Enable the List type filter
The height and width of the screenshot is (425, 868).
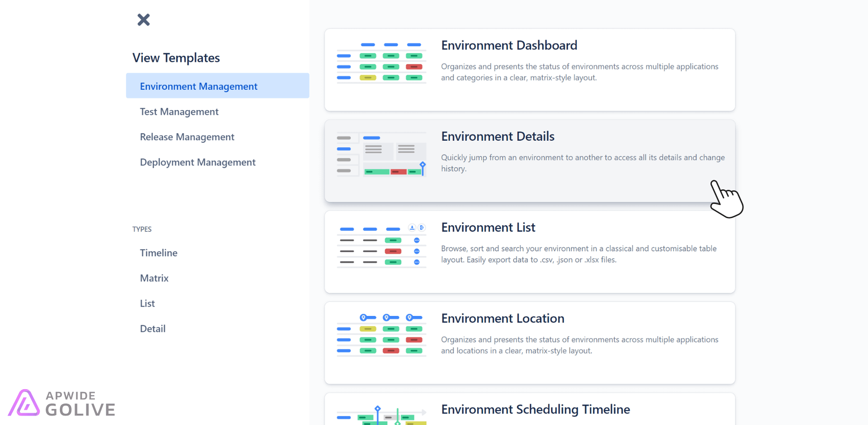point(147,303)
